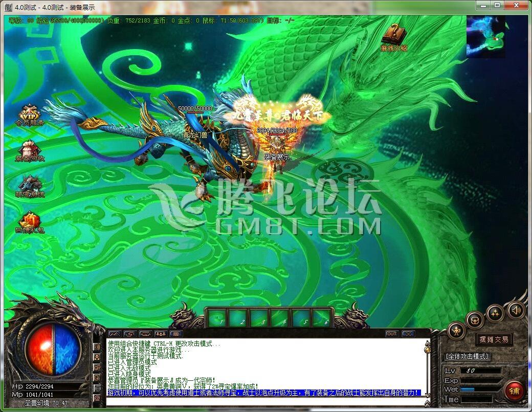Click the chat line mentioning CTRL-H
Screen dimensions: 532x412
(164, 344)
